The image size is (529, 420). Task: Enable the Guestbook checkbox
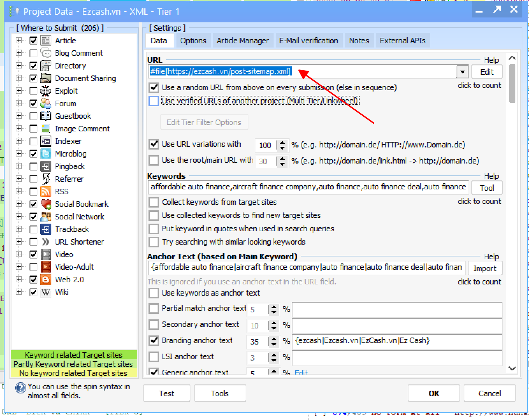point(33,116)
